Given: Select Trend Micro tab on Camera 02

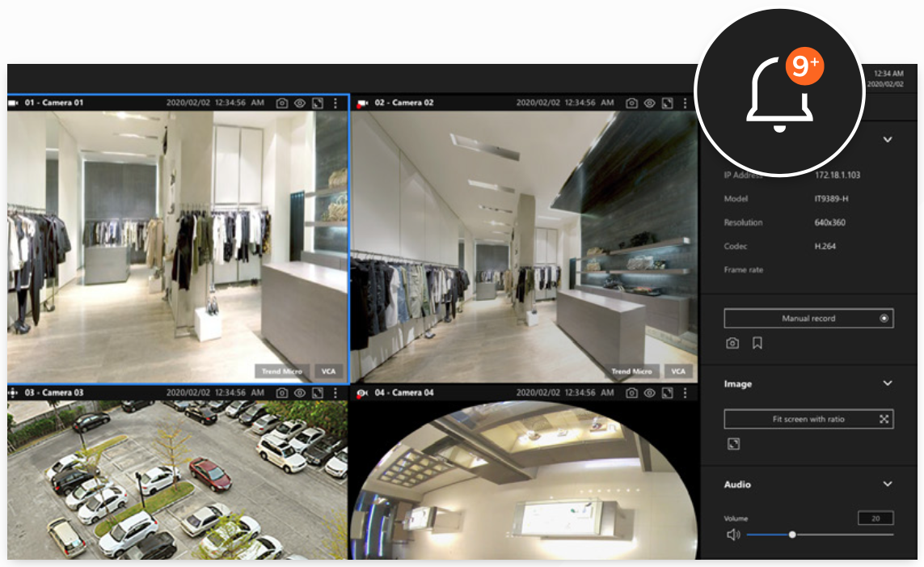Looking at the screenshot, I should (631, 371).
